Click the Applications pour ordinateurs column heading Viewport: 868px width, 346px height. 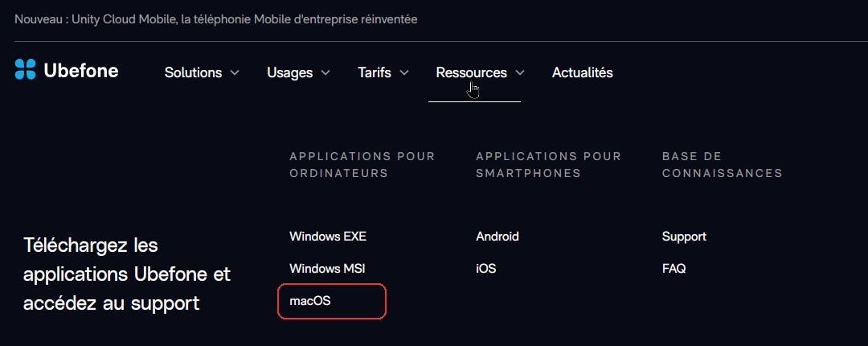point(362,165)
